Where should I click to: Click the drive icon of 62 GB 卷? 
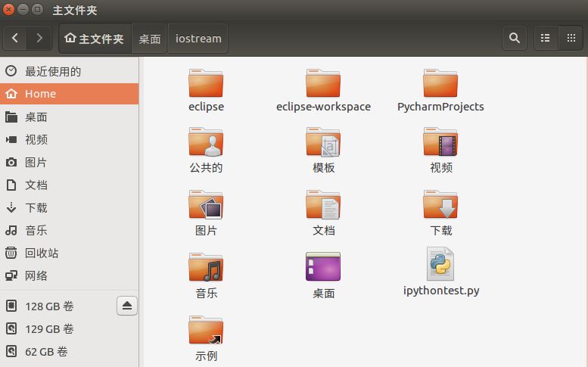pyautogui.click(x=11, y=352)
